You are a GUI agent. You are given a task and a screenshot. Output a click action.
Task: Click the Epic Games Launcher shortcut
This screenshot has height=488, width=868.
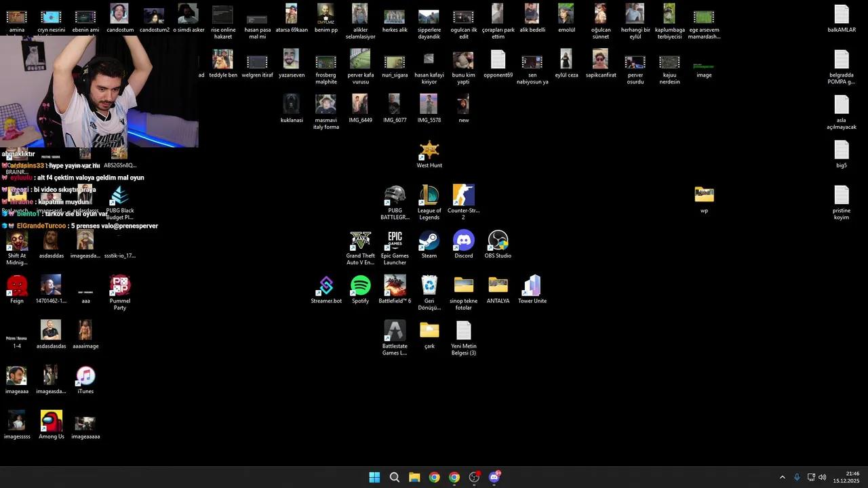click(x=395, y=241)
